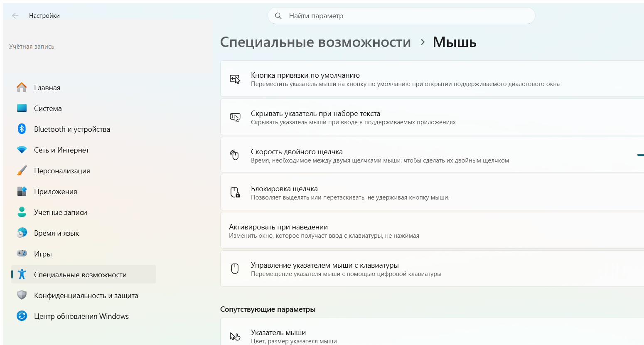Click the Мышь page title

point(455,42)
